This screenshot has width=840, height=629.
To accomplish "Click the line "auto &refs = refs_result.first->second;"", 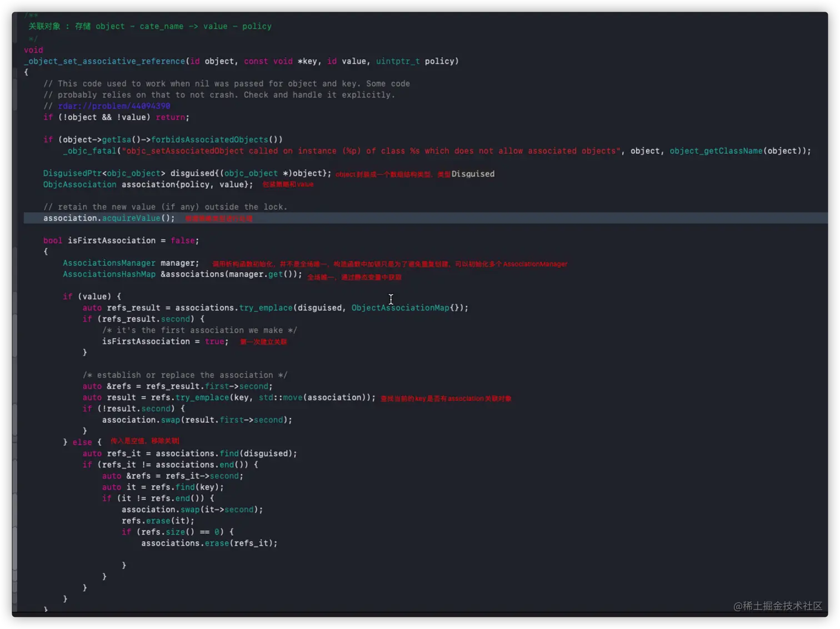I will pos(178,386).
